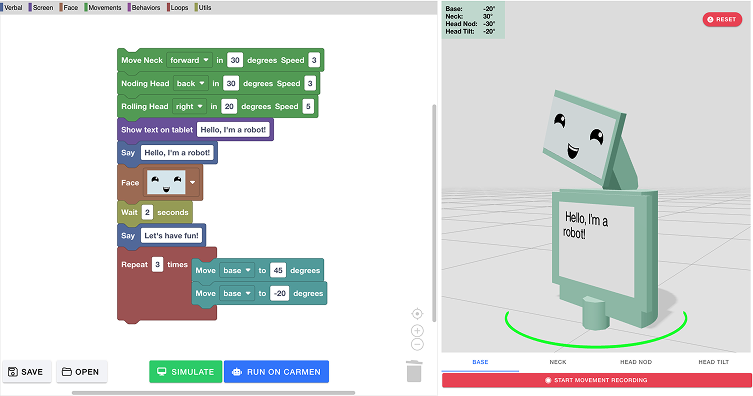Switch to the HEAD NOD tab
Screen dimensions: 753x396
636,362
